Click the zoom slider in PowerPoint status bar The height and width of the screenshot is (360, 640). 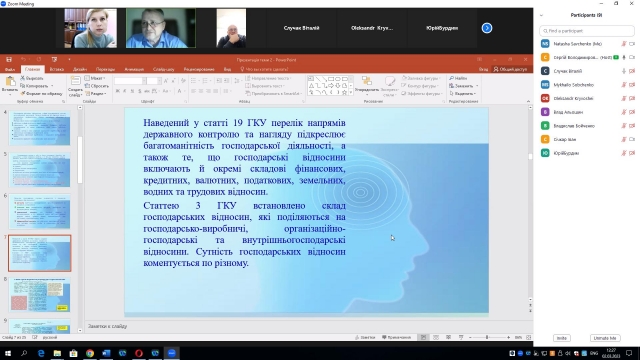pos(487,337)
